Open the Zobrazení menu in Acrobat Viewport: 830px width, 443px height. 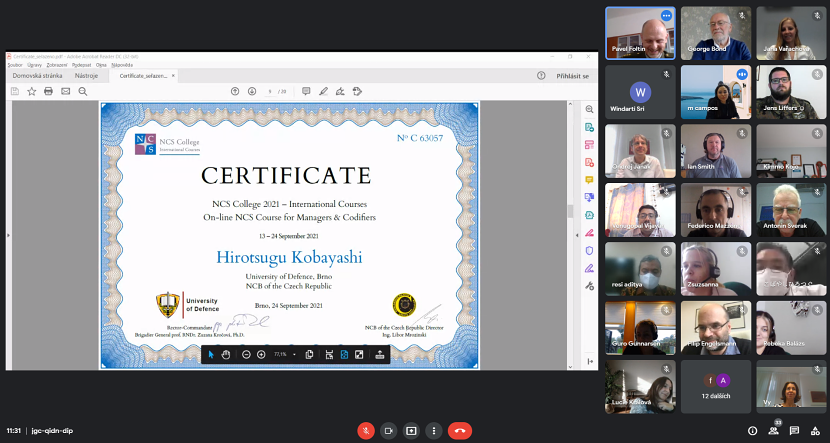57,65
